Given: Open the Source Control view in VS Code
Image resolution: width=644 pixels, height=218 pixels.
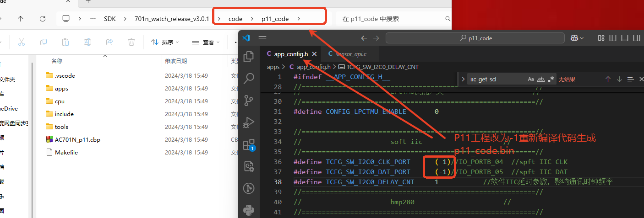Looking at the screenshot, I should coord(249,100).
